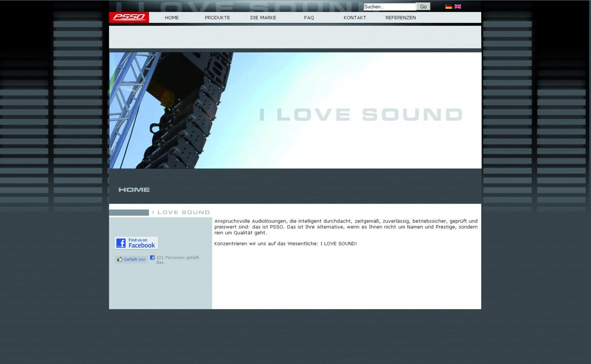Click sentence 'Konzentrieren wir uns auf das Wesentliche'
Screen dimensions: 591x364
(x=285, y=244)
